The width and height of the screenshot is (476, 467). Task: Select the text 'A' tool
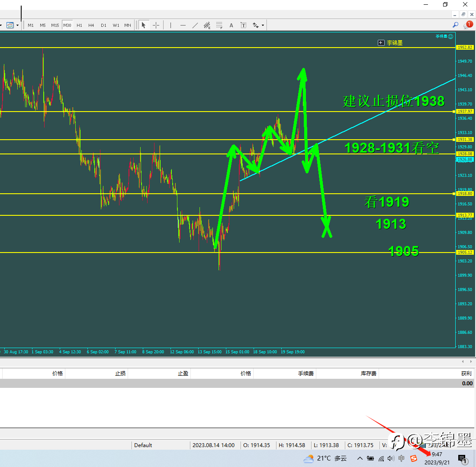[x=232, y=25]
